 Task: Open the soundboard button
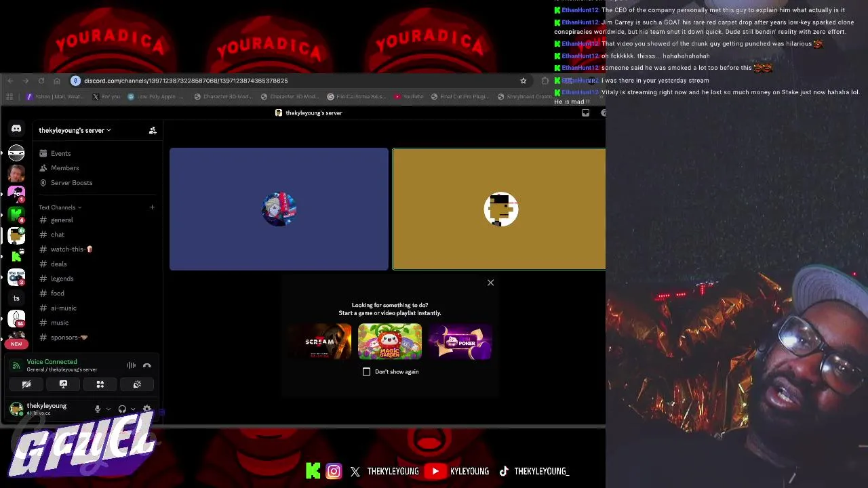[x=137, y=384]
